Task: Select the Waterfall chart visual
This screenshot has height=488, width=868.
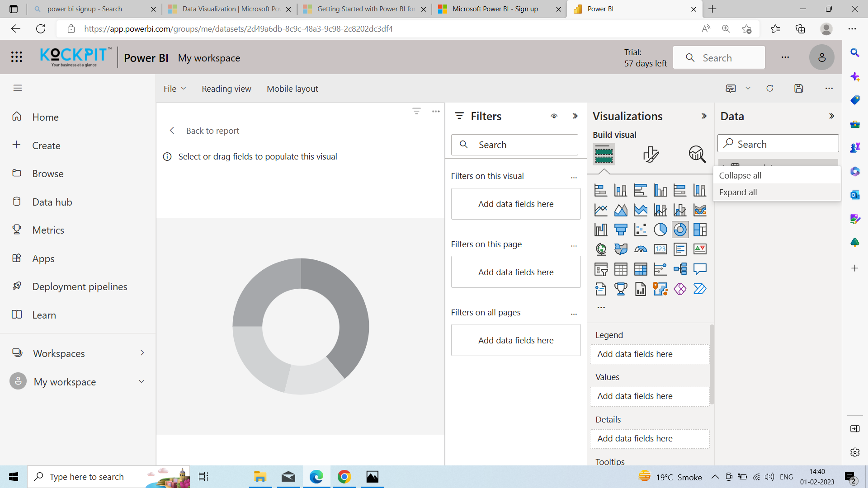Action: click(x=601, y=230)
